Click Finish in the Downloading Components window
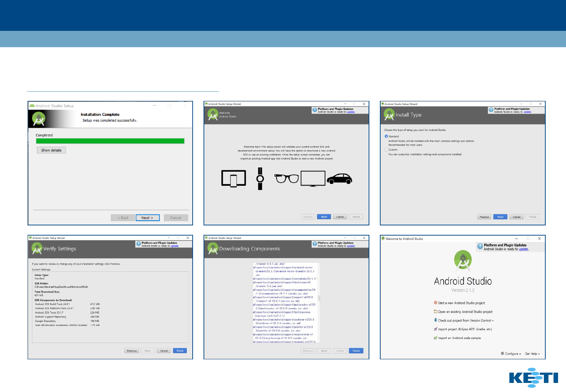566x392 pixels. pos(356,351)
